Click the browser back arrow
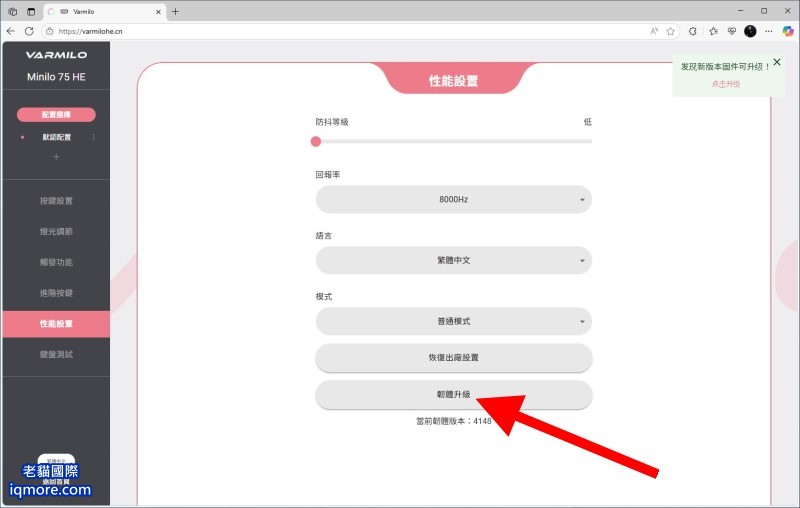Viewport: 800px width, 508px height. click(11, 31)
